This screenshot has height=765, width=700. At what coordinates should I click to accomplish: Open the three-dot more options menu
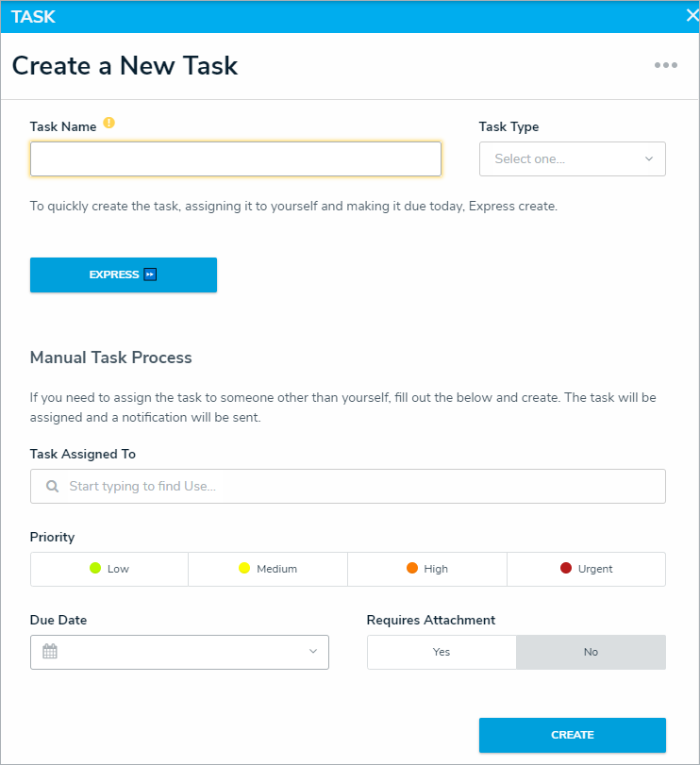pos(666,65)
